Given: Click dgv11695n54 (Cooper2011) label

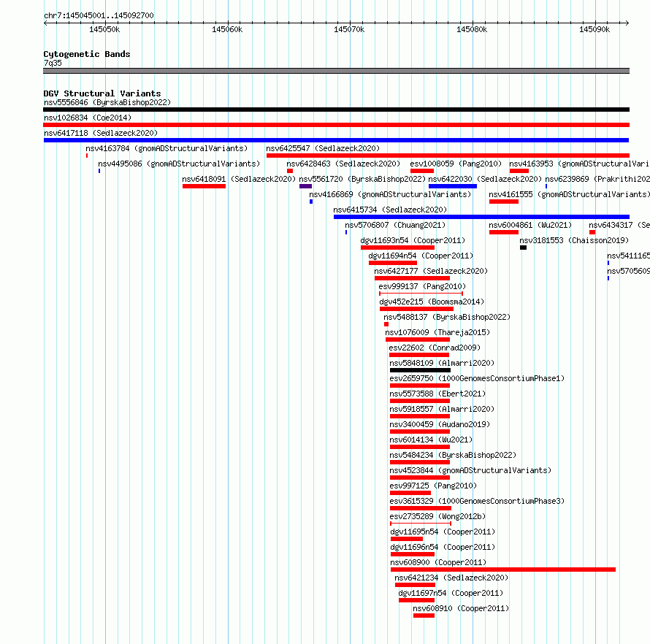Looking at the screenshot, I should [443, 532].
